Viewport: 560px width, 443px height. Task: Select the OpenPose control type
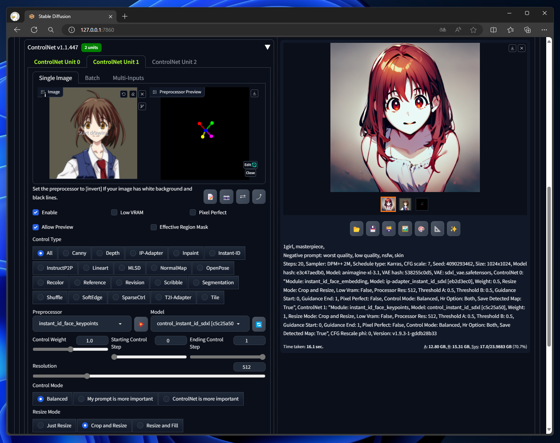[213, 268]
